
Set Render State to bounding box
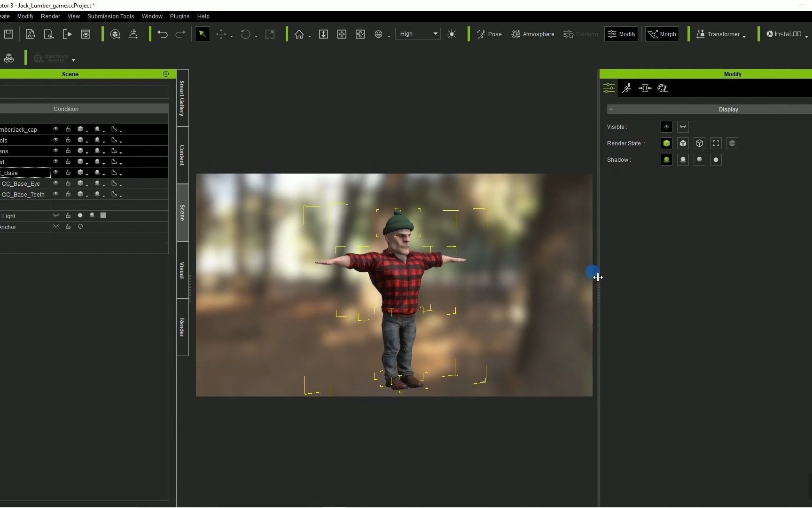pyautogui.click(x=716, y=143)
